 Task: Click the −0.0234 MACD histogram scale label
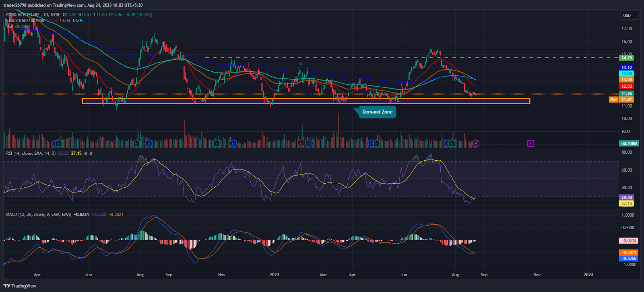[629, 240]
